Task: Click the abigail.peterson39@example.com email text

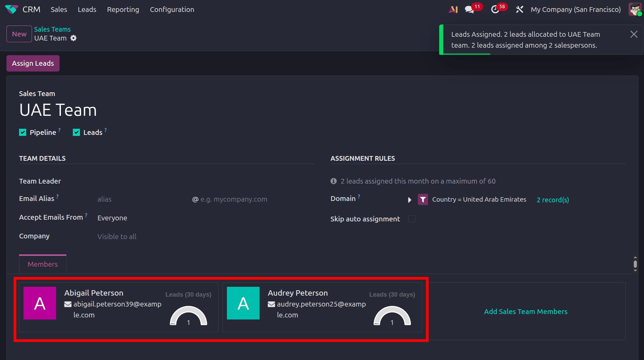Action: coord(117,310)
